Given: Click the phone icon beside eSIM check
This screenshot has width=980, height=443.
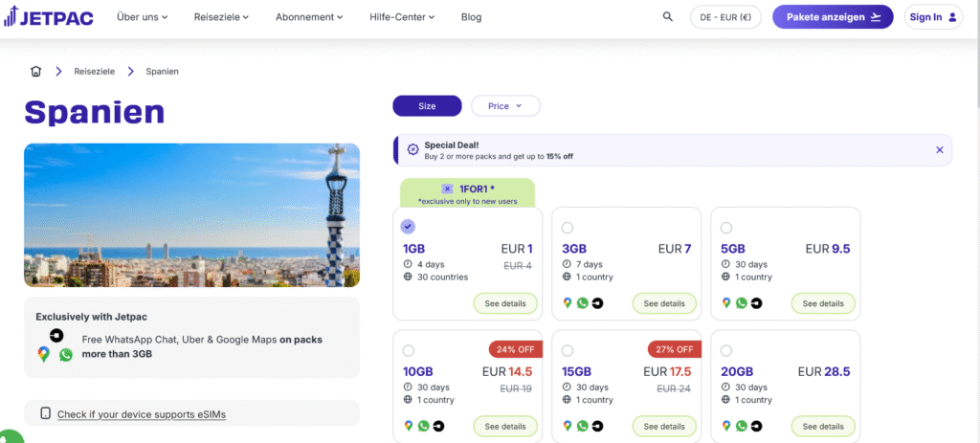Looking at the screenshot, I should coord(45,413).
